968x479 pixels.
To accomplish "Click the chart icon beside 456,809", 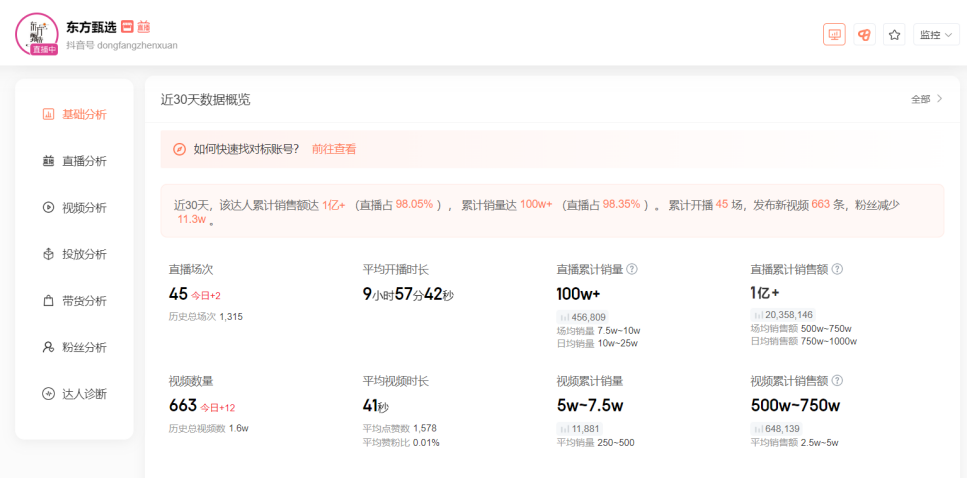I will click(564, 317).
